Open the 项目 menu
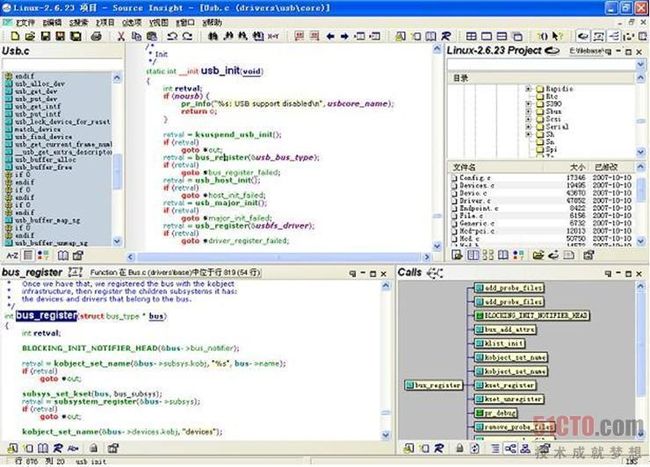The width and height of the screenshot is (650, 467). click(105, 22)
